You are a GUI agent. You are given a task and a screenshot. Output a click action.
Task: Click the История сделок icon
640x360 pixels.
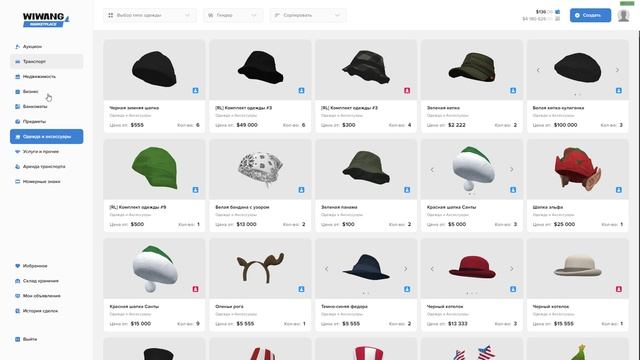point(18,311)
